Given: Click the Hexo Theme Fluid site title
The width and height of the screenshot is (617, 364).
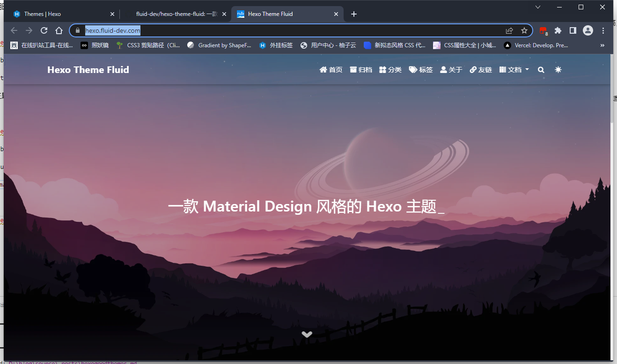Looking at the screenshot, I should [x=88, y=70].
